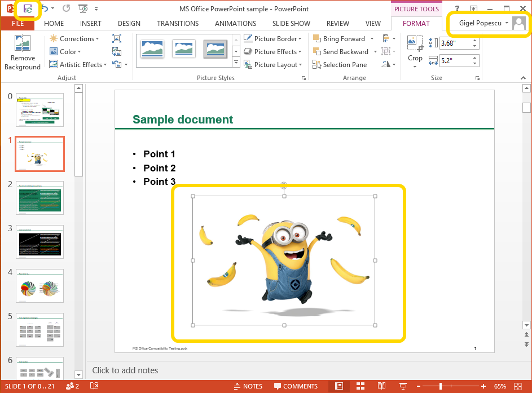Open Artistic Effects dropdown
532x393 pixels.
[x=78, y=64]
